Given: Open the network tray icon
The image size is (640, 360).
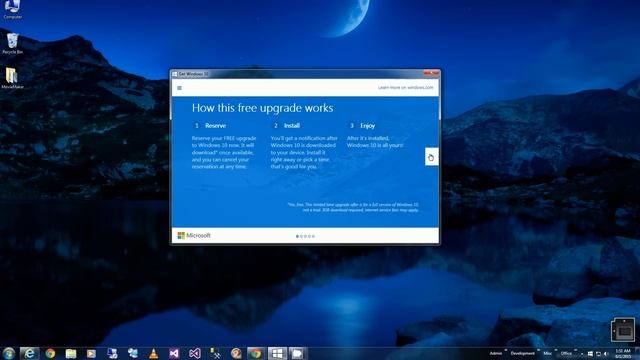Looking at the screenshot, I should (598, 353).
